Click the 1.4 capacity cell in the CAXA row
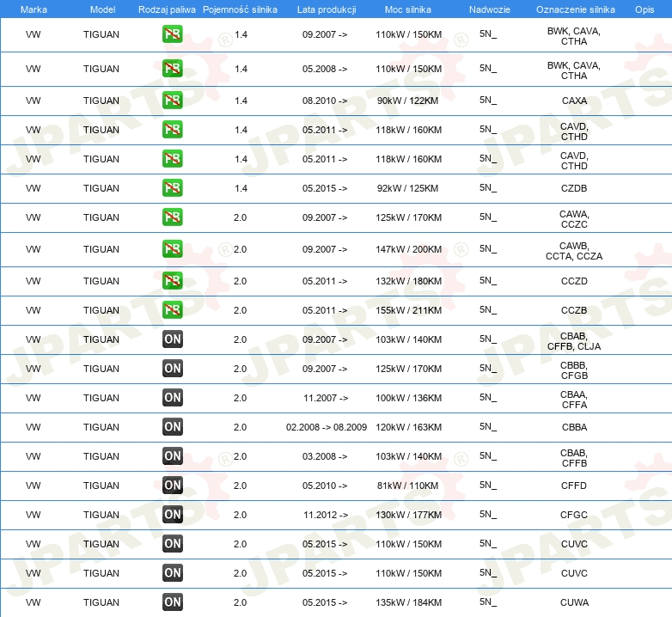672x617 pixels. click(x=241, y=101)
